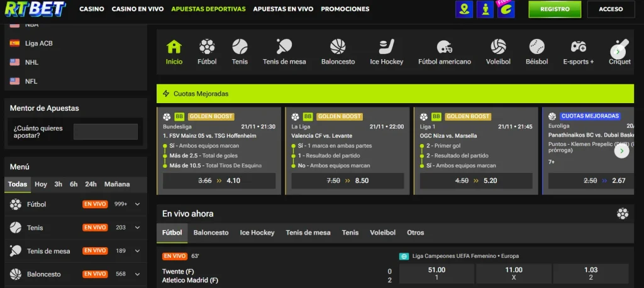The image size is (644, 288).
Task: Open Twente (F) vs Atletico Madrid (F) match
Action: pos(190,275)
